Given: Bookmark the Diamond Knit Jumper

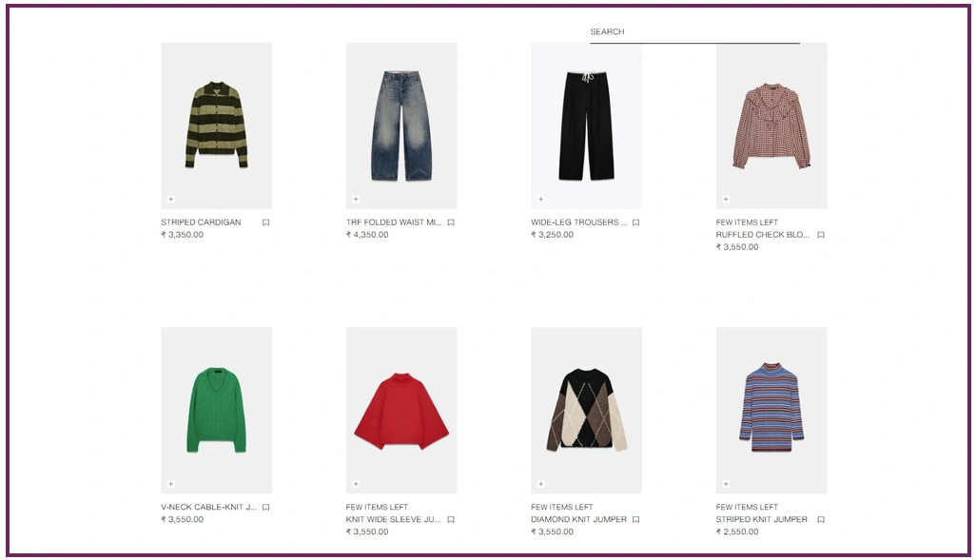Looking at the screenshot, I should coord(635,520).
